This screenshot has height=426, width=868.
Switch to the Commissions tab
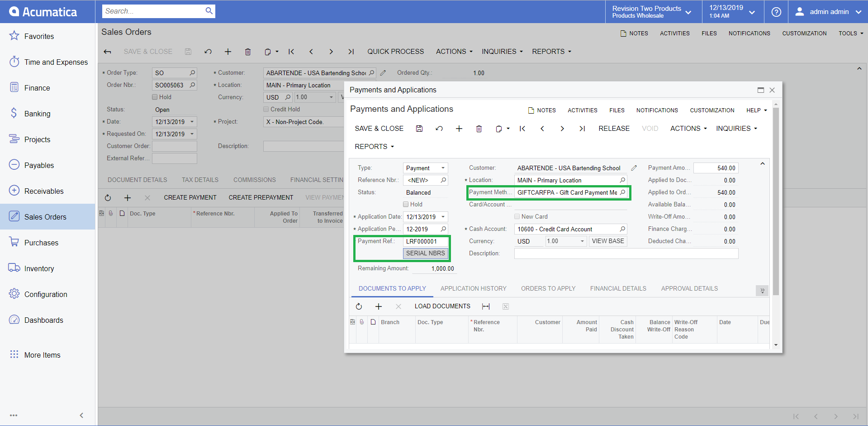254,180
